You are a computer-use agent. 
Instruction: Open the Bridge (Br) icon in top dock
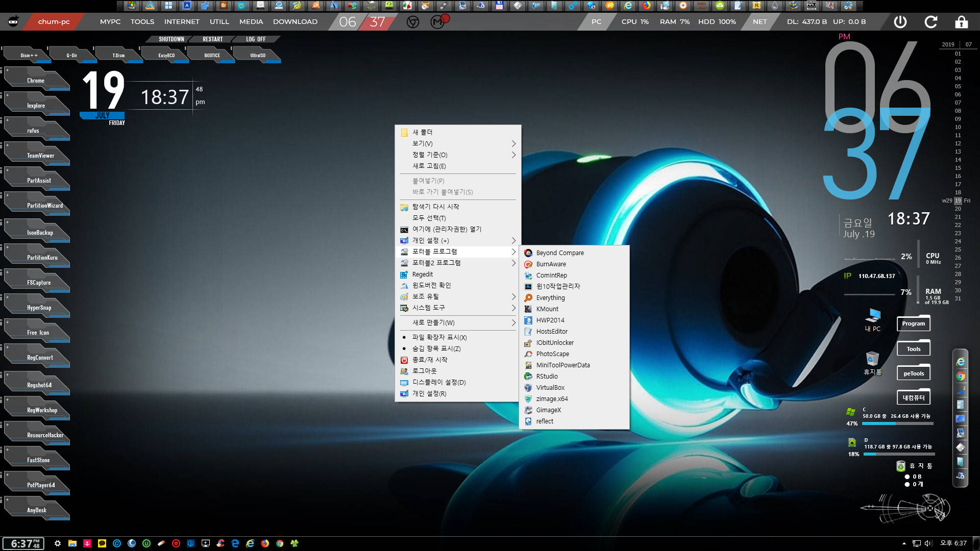pos(224,6)
